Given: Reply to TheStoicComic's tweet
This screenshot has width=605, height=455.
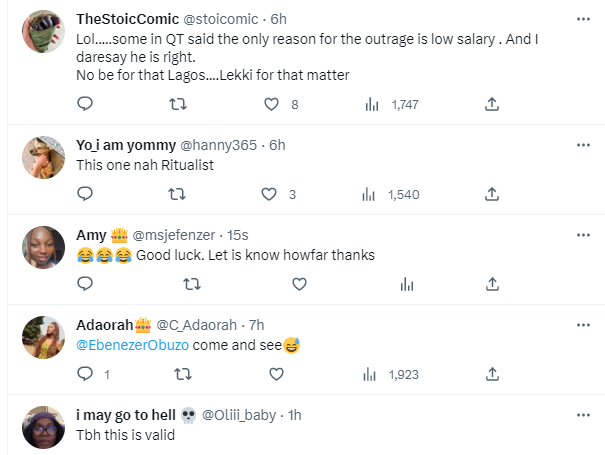Looking at the screenshot, I should (x=85, y=104).
